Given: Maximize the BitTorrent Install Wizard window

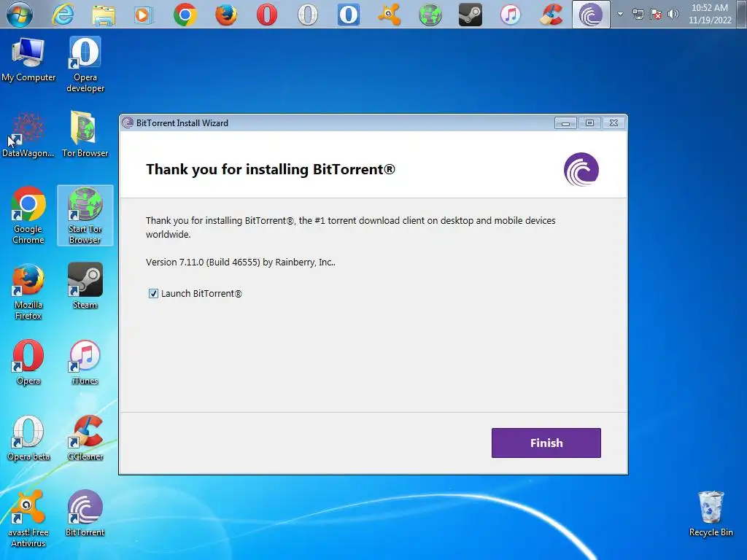Looking at the screenshot, I should click(x=589, y=123).
